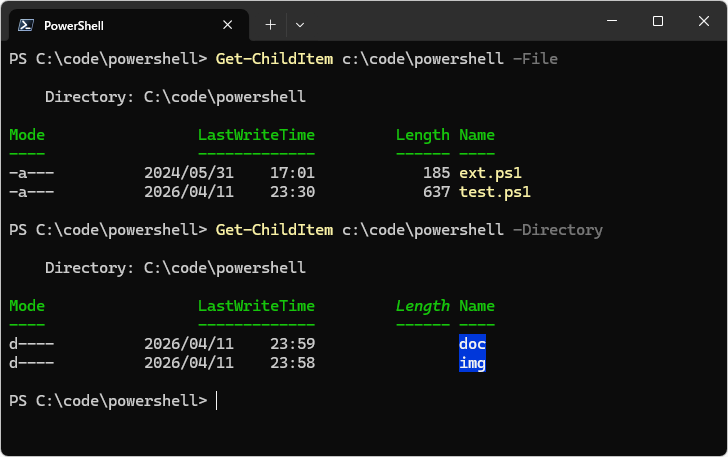This screenshot has width=728, height=457.
Task: Open a new tab with plus button
Action: (x=270, y=24)
